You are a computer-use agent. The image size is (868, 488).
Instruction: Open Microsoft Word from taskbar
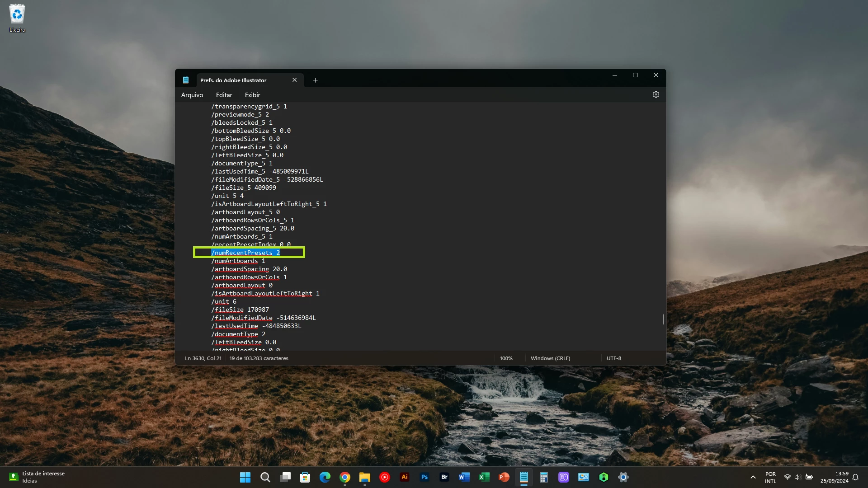point(464,477)
